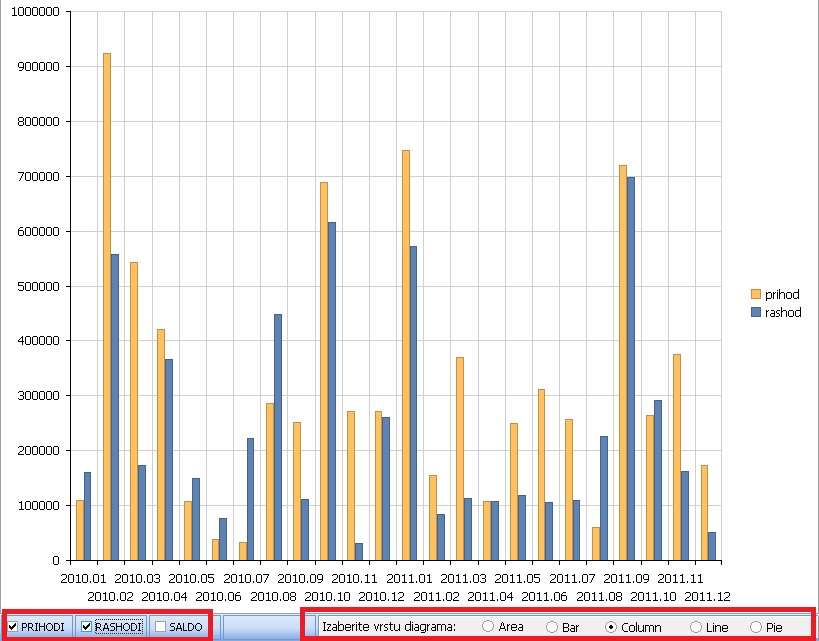Click the 2010.01 x-axis label
Image resolution: width=819 pixels, height=641 pixels.
coord(84,578)
